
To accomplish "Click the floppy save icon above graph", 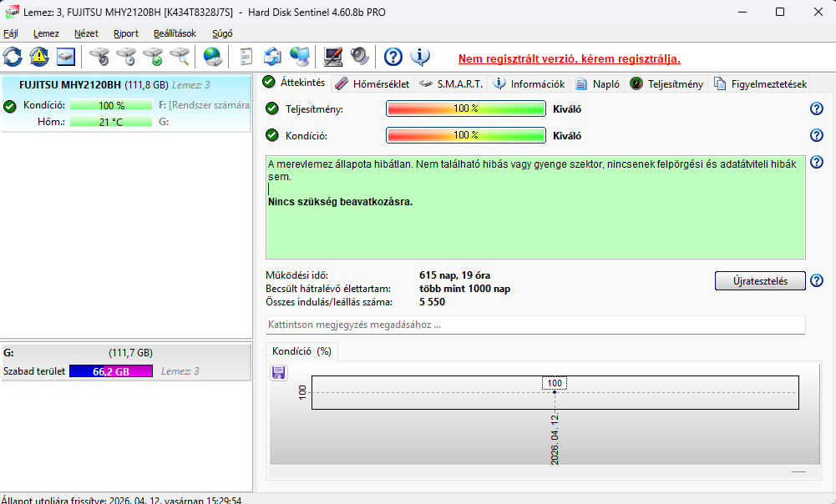I will click(x=278, y=372).
